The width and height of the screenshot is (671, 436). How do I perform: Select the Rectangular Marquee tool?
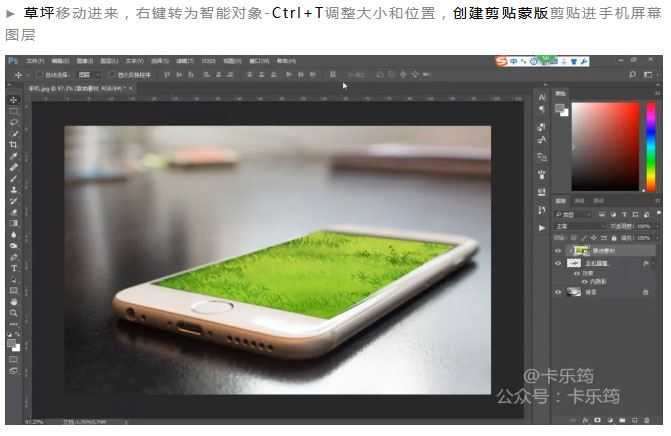14,111
